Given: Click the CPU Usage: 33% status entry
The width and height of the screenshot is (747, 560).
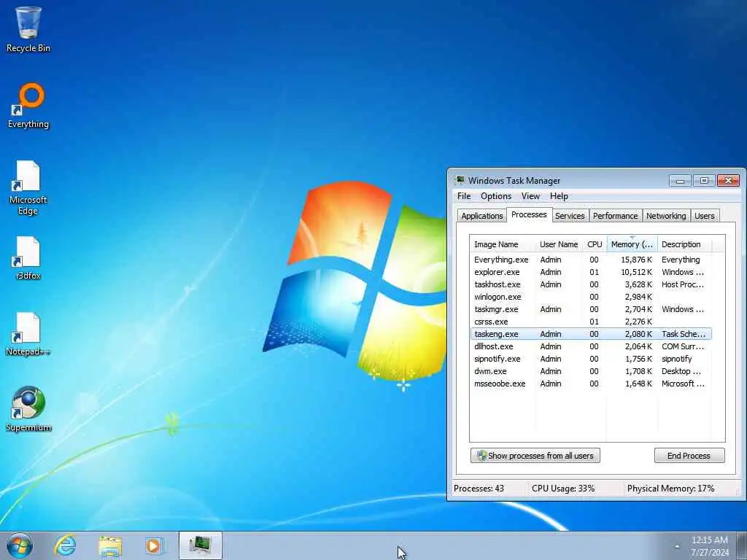Looking at the screenshot, I should (563, 489).
